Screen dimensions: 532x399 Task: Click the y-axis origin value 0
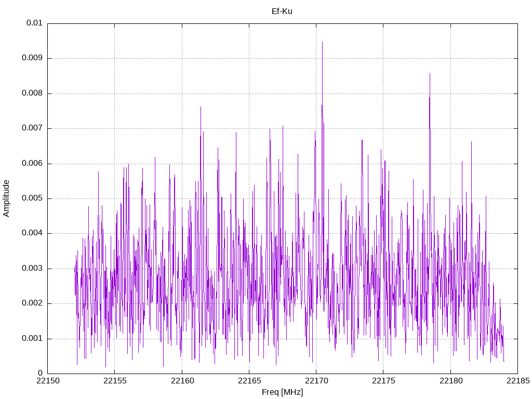pos(41,373)
